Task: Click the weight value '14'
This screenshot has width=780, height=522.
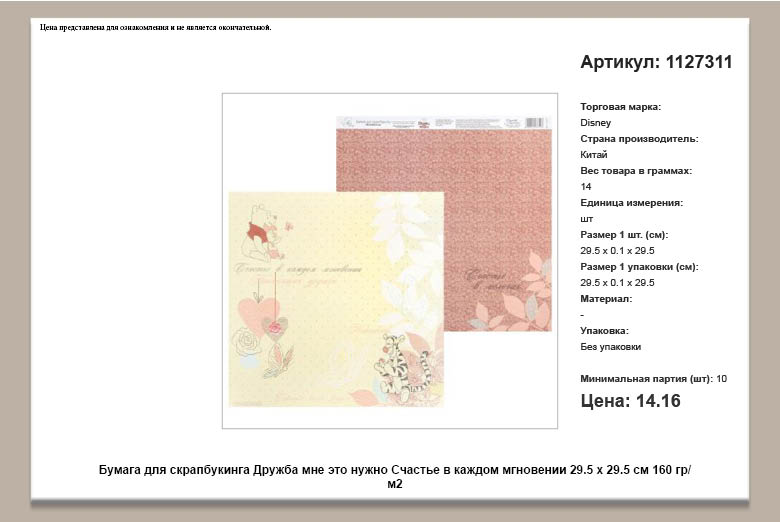Action: coord(585,187)
